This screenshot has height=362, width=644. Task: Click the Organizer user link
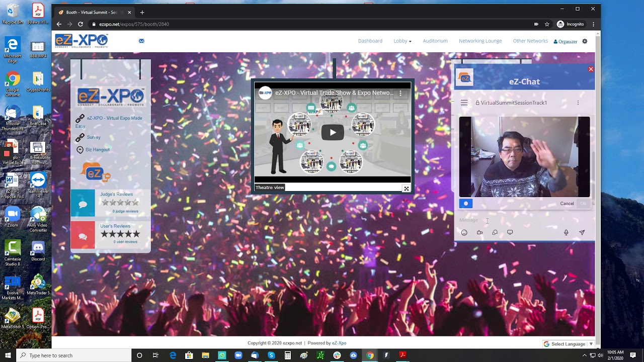(x=566, y=42)
